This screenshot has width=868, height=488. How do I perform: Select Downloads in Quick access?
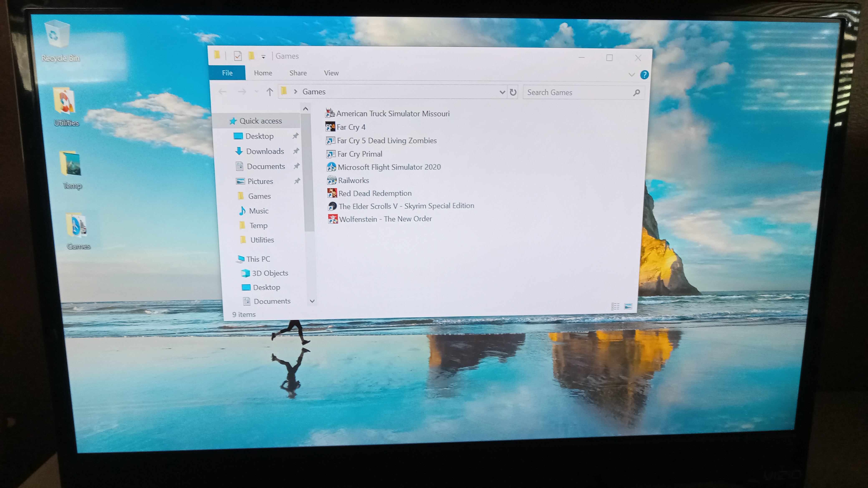click(x=265, y=151)
